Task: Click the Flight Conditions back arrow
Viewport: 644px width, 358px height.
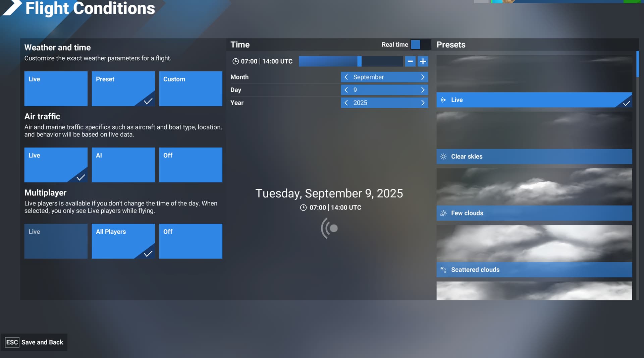Action: (12, 7)
